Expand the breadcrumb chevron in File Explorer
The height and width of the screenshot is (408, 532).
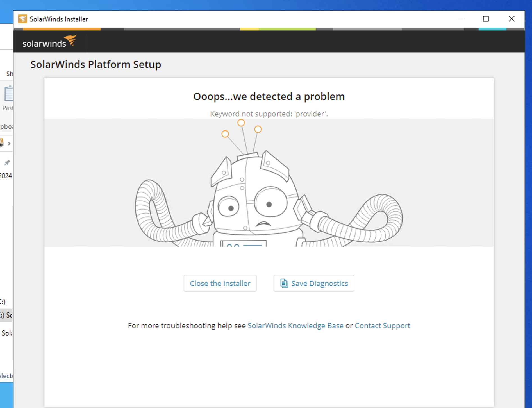pos(9,144)
